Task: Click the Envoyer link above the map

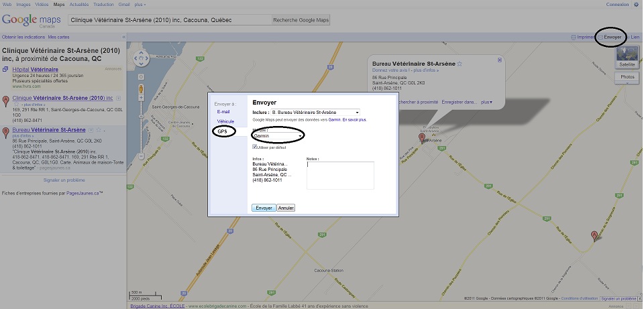Action: pos(610,37)
